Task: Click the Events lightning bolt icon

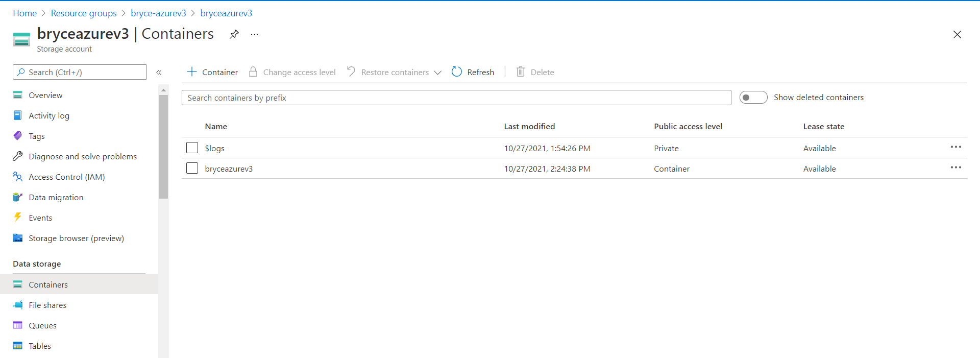Action: coord(18,217)
